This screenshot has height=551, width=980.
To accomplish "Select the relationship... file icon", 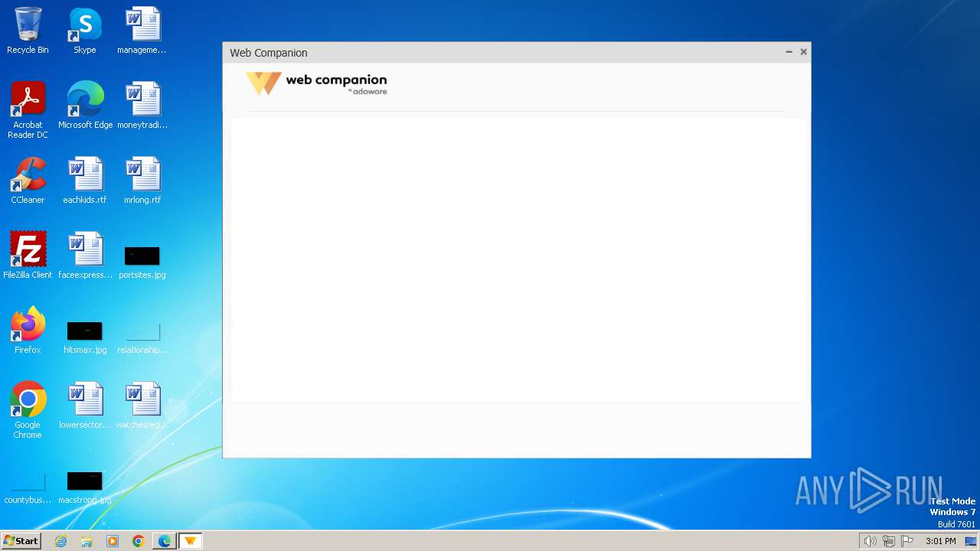I will 142,337.
